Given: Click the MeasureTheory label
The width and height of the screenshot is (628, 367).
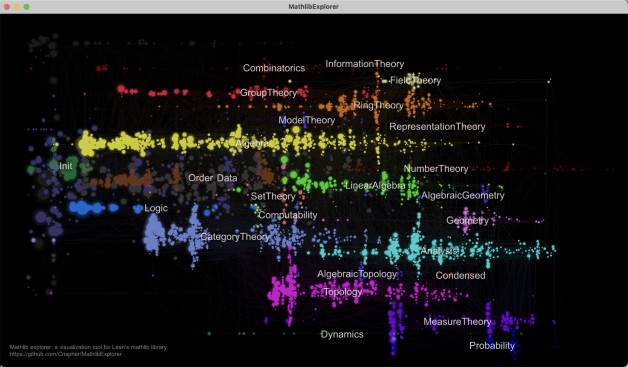Looking at the screenshot, I should click(x=457, y=322).
